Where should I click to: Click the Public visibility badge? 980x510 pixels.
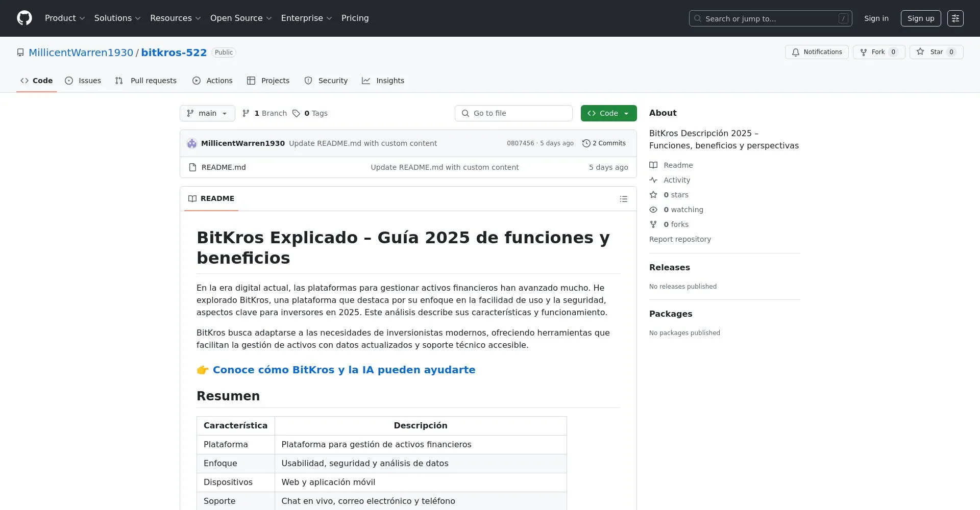click(224, 53)
